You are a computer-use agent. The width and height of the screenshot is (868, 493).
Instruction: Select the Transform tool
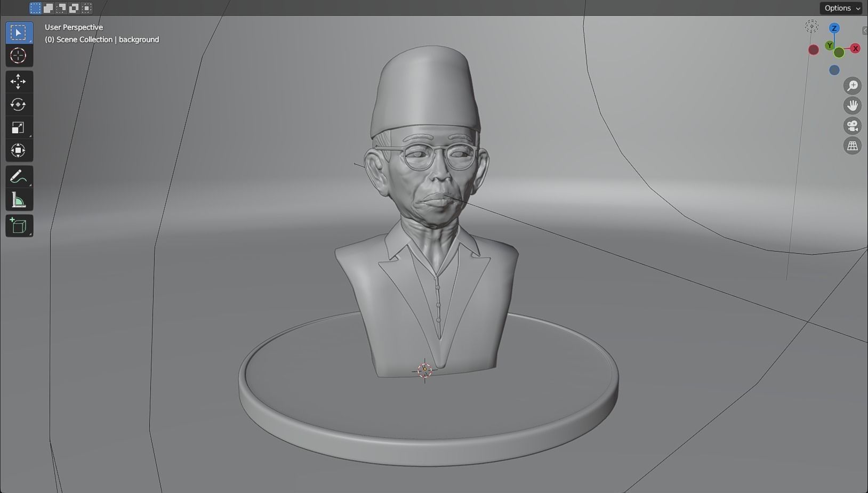pos(19,150)
